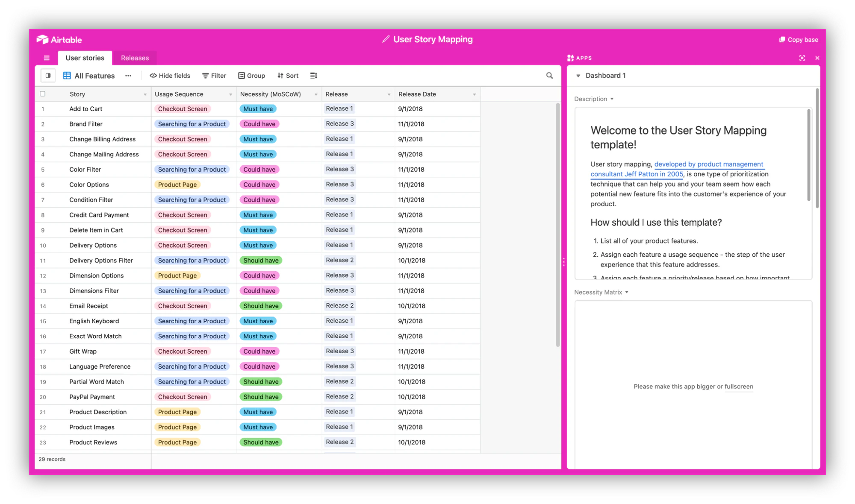Switch to the User stories tab
The height and width of the screenshot is (504, 855).
pos(85,58)
